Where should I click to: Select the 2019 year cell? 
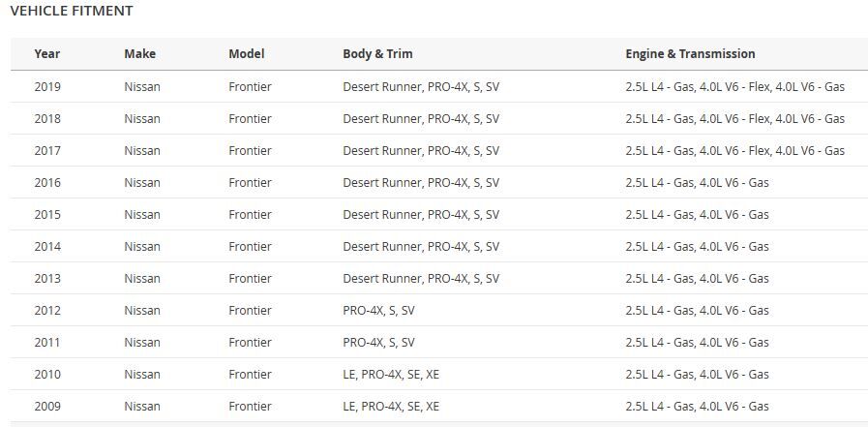(47, 86)
